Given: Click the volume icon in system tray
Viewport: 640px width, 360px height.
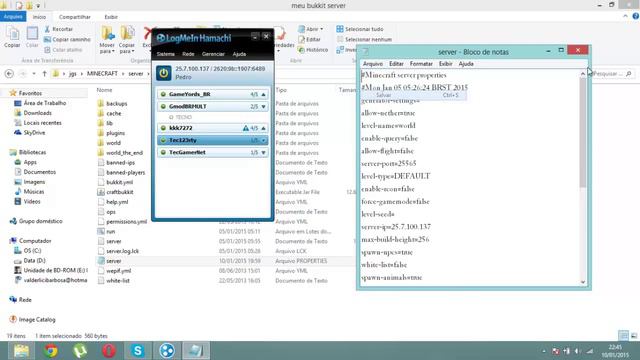Looking at the screenshot, I should tap(577, 351).
